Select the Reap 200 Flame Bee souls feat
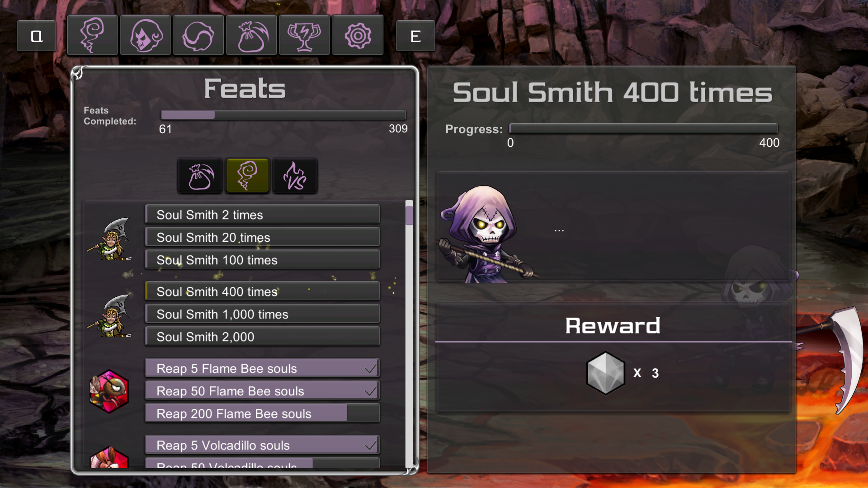Image resolution: width=868 pixels, height=488 pixels. coord(262,413)
